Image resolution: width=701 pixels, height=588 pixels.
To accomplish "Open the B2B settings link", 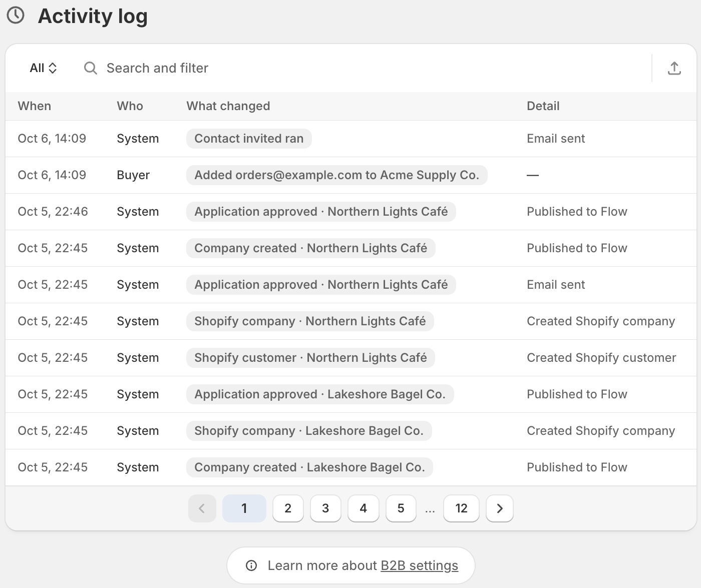I will click(x=420, y=565).
